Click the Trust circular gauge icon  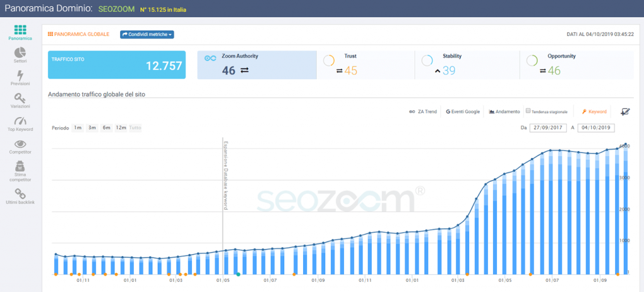[328, 60]
